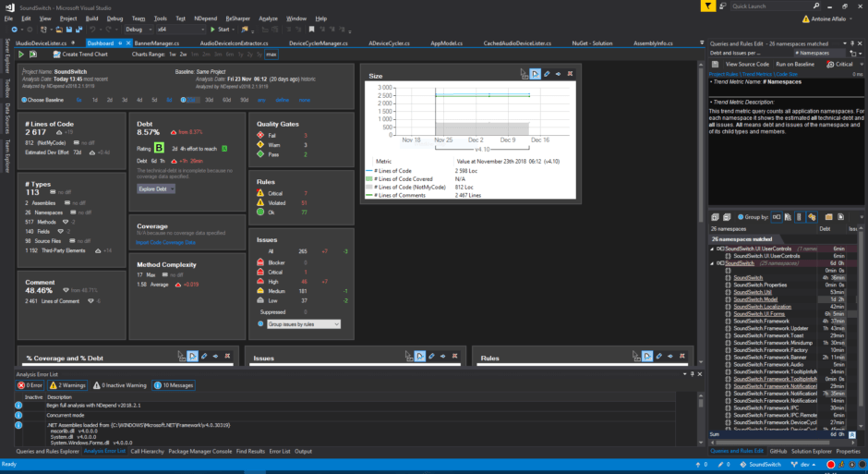868x474 pixels.
Task: Click the red record icon in status bar
Action: point(830,465)
